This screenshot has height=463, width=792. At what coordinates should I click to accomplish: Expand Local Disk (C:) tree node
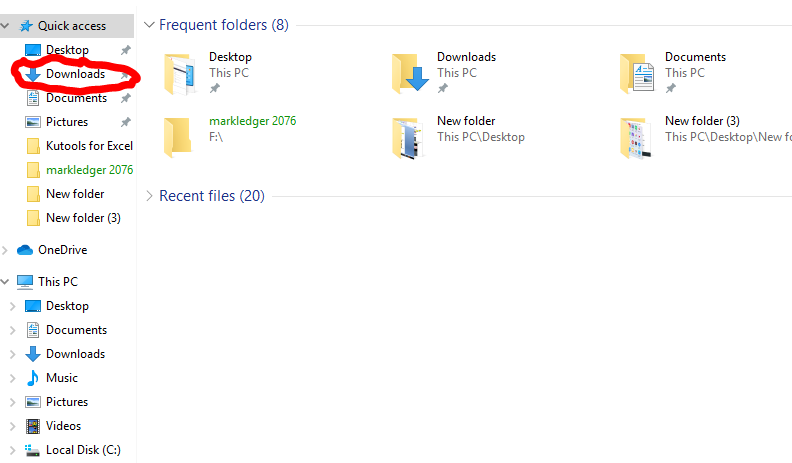pos(13,450)
